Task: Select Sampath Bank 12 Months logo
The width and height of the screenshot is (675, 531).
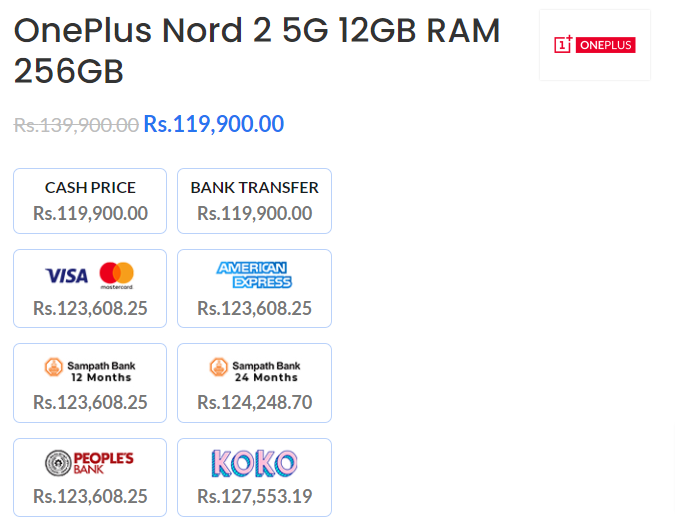Action: tap(90, 371)
